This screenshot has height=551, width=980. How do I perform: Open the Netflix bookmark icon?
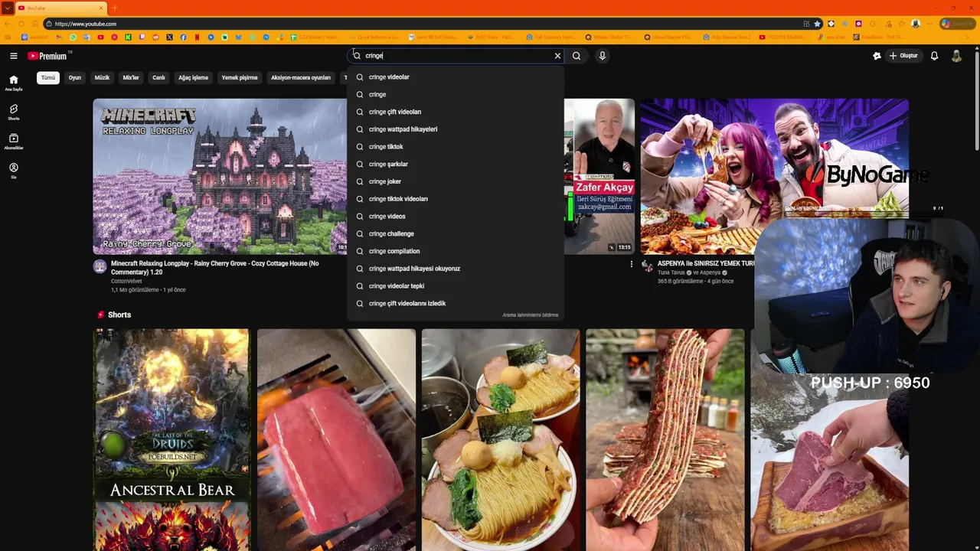coord(197,37)
